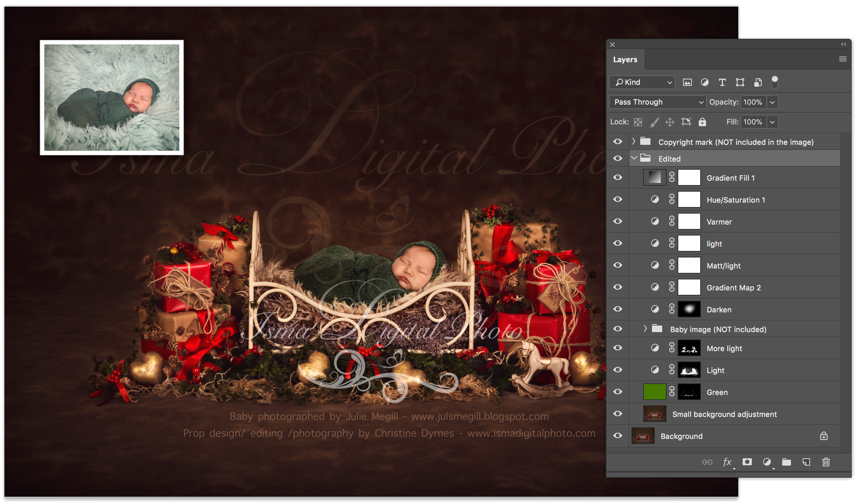Screen dimensions: 859x504
Task: Filter layers by shape layer icon
Action: [x=740, y=82]
